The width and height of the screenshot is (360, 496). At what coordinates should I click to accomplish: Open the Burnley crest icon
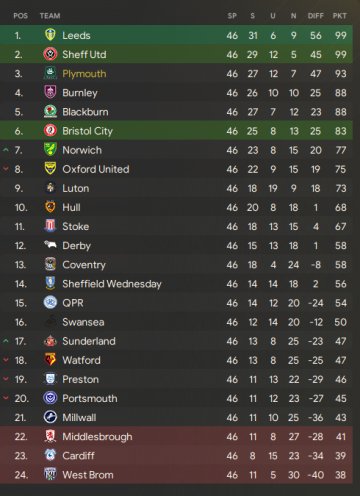tap(50, 92)
